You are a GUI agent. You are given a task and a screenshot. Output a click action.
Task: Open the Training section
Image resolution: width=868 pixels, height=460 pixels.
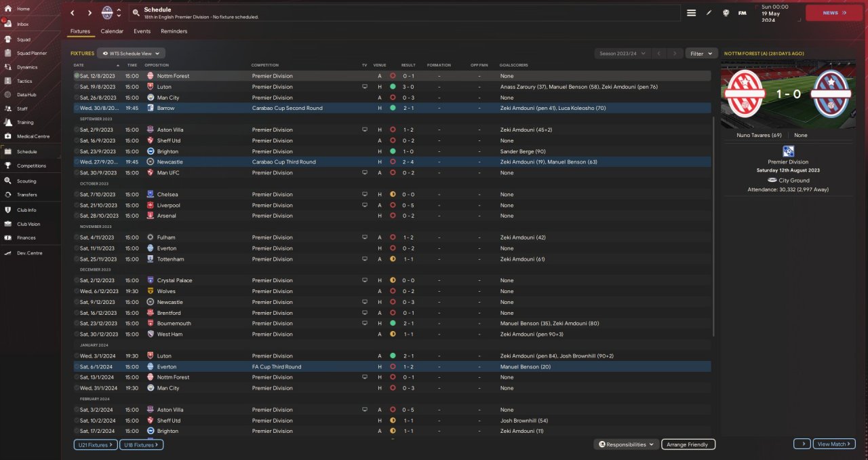[x=25, y=122]
